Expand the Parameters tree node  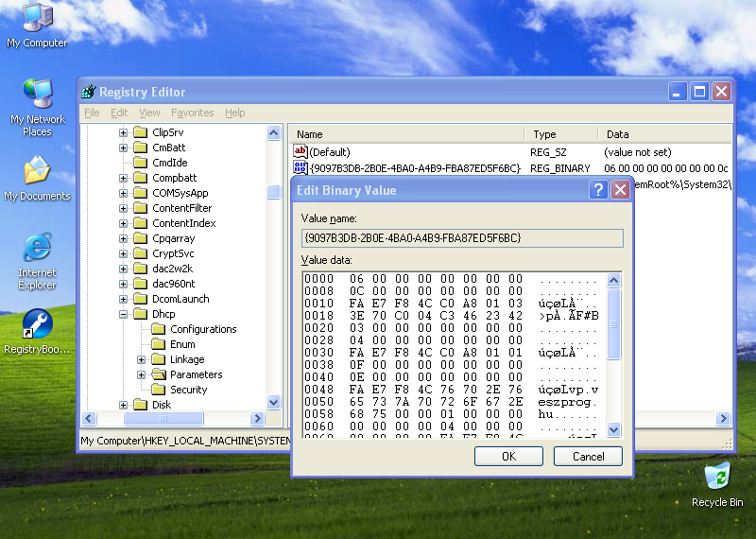coord(141,374)
